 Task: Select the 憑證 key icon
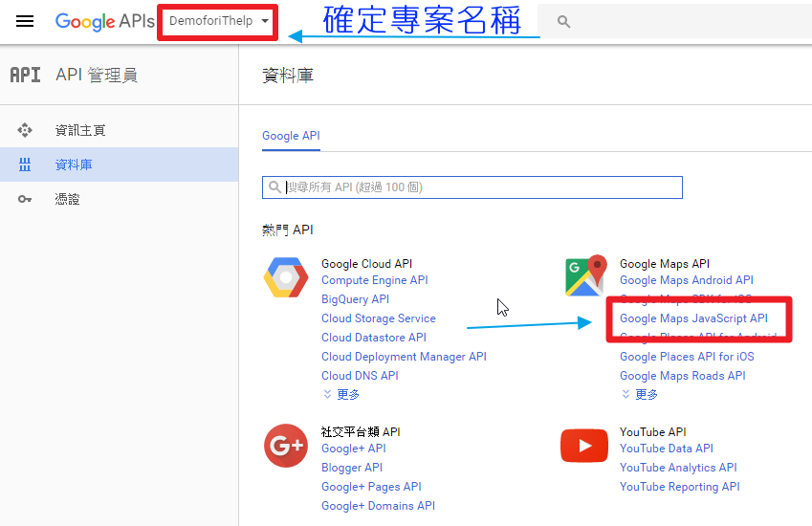click(x=24, y=199)
